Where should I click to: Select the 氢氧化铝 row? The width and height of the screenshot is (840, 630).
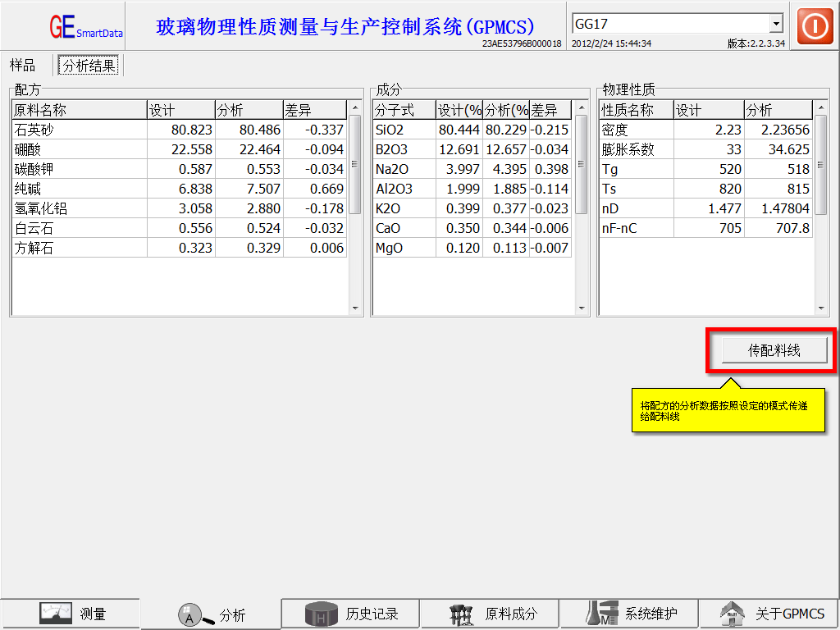click(180, 208)
